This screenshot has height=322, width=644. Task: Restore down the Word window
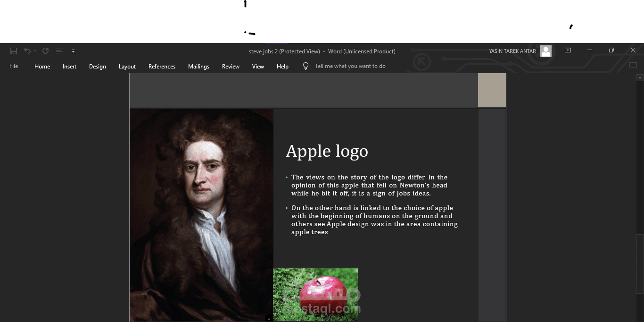pyautogui.click(x=611, y=51)
